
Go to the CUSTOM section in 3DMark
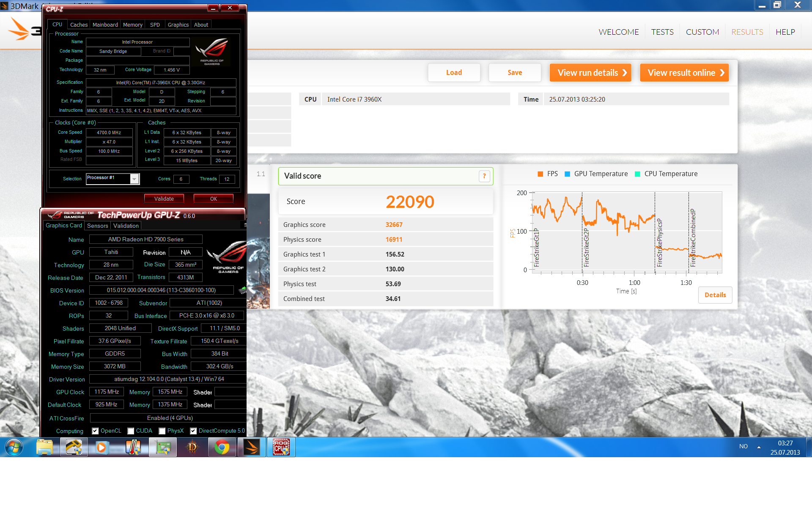point(702,32)
